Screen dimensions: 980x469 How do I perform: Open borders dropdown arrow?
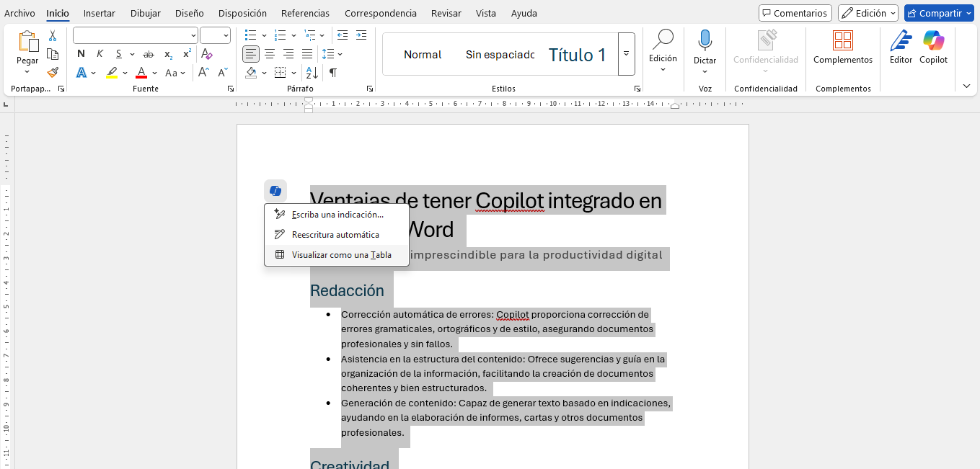[x=293, y=73]
